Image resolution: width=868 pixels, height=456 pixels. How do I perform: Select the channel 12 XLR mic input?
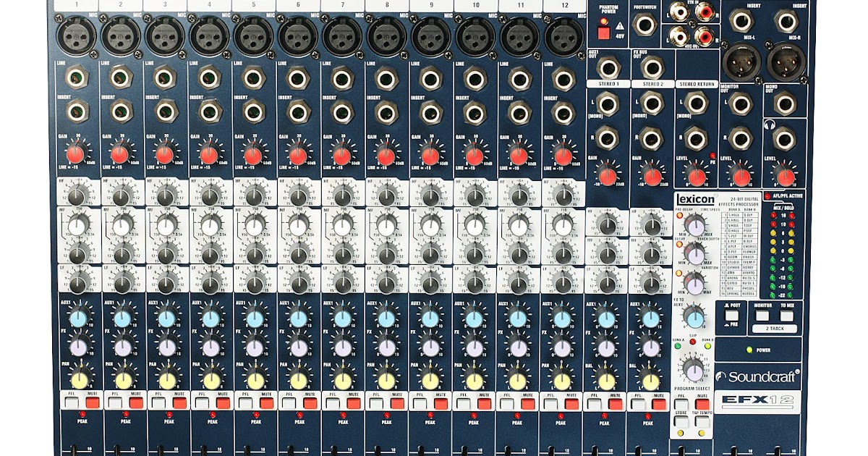click(x=563, y=35)
